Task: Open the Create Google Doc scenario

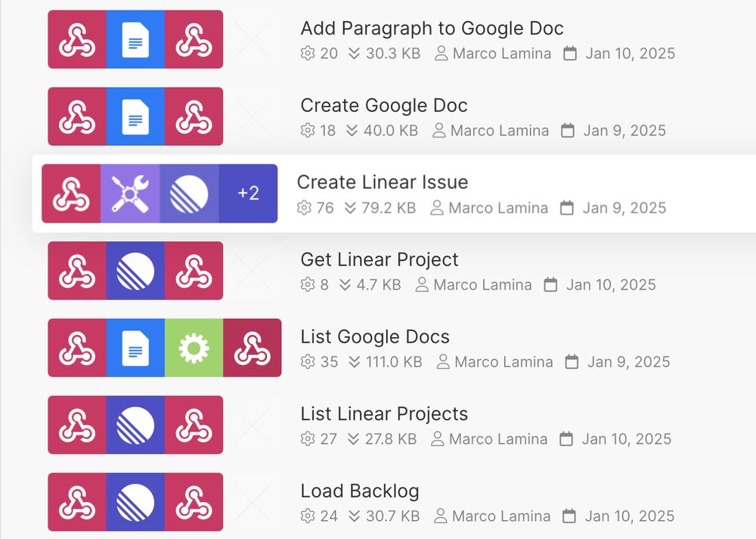Action: 383,106
